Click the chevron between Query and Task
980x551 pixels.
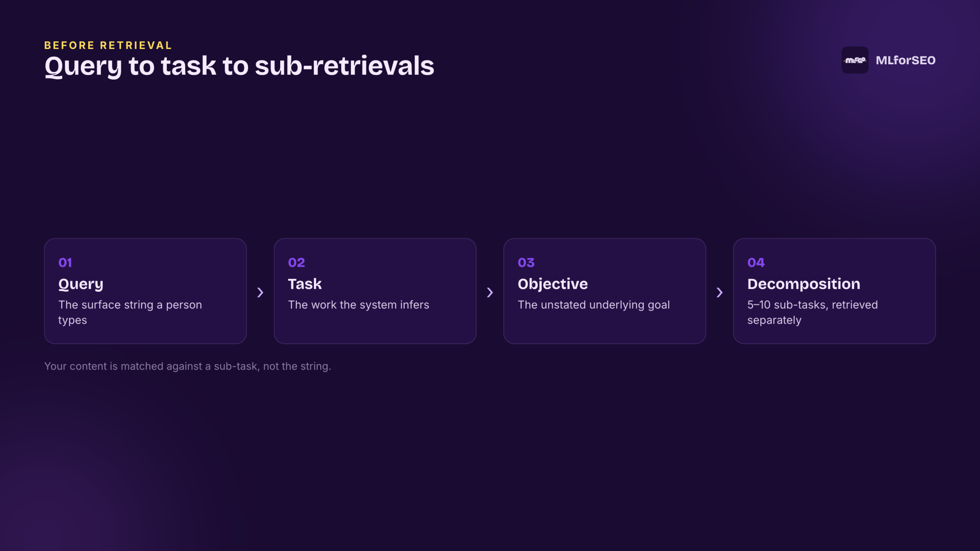pyautogui.click(x=260, y=292)
